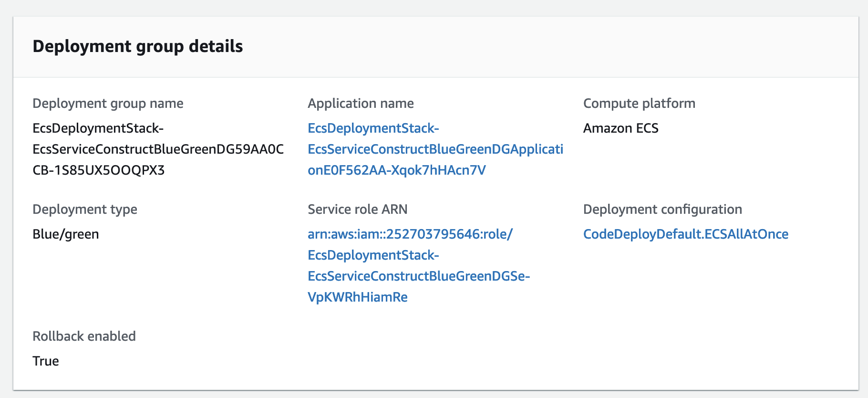Viewport: 868px width, 398px height.
Task: Click the Deployment type label
Action: coord(84,209)
